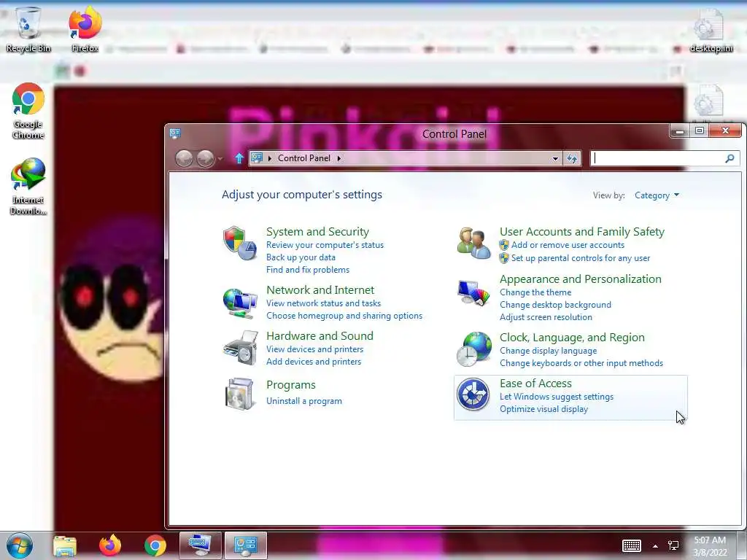Viewport: 747px width, 560px height.
Task: Launch Chrome from the taskbar
Action: coord(155,545)
